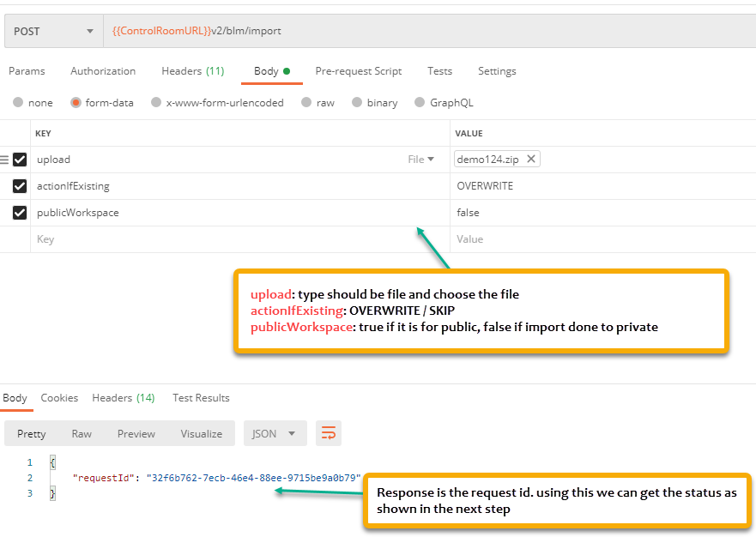Open the JSON format dropdown

275,433
